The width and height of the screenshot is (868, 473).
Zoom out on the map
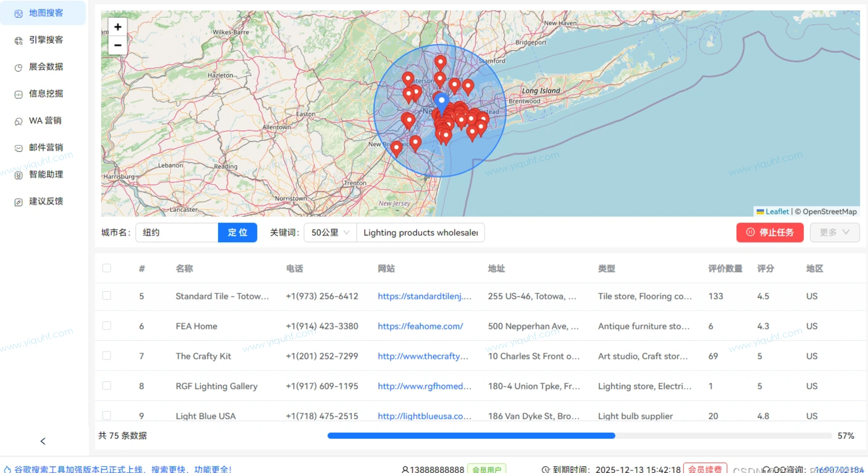coord(117,45)
